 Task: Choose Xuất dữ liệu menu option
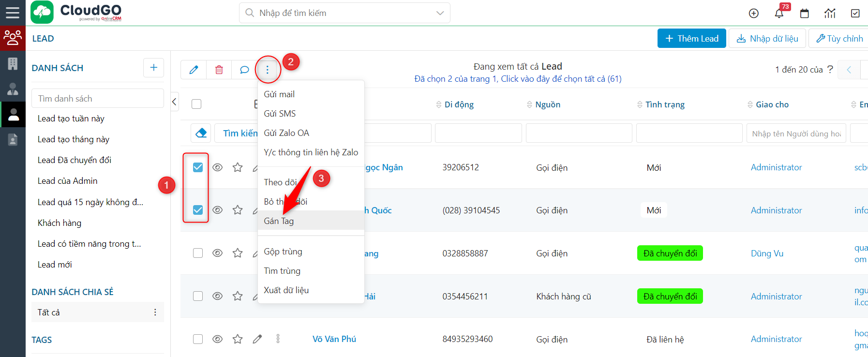tap(286, 290)
